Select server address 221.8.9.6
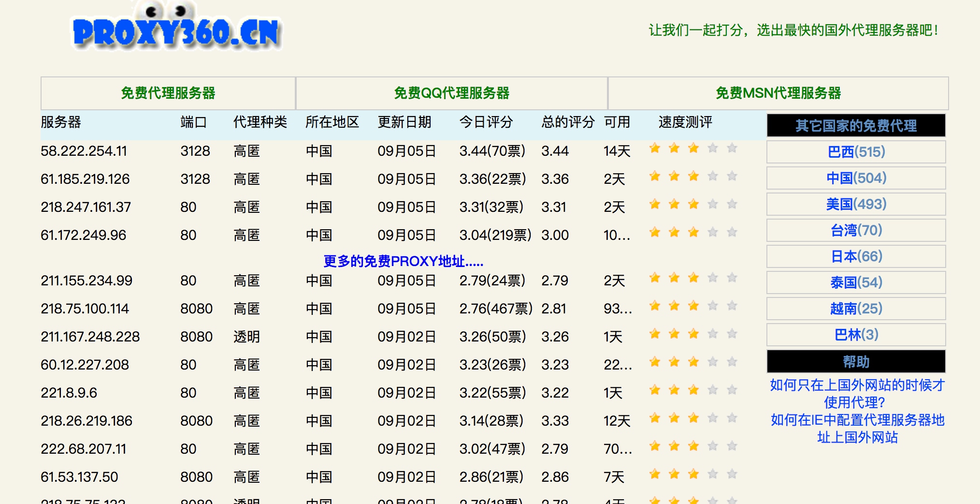Image resolution: width=980 pixels, height=504 pixels. click(69, 393)
